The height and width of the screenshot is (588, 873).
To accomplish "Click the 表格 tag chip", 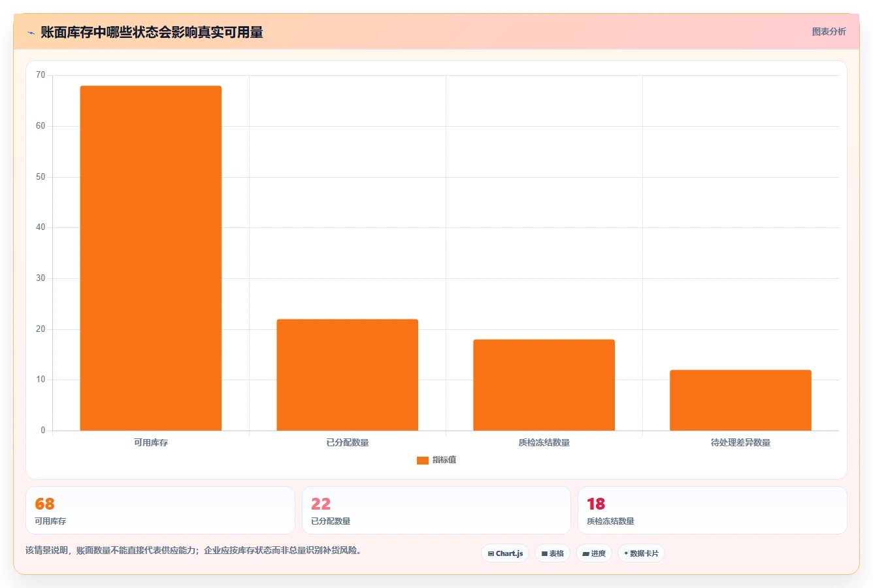I will pyautogui.click(x=552, y=553).
